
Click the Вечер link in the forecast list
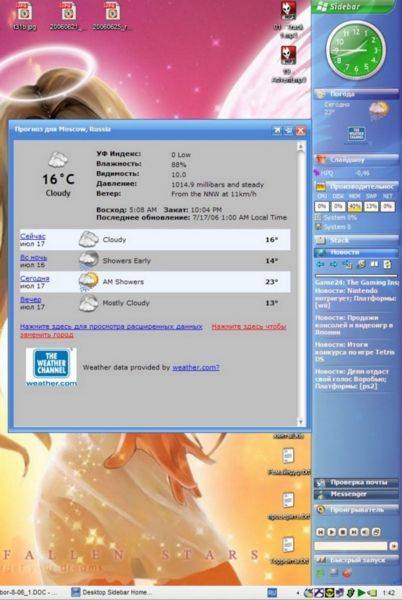[x=31, y=299]
